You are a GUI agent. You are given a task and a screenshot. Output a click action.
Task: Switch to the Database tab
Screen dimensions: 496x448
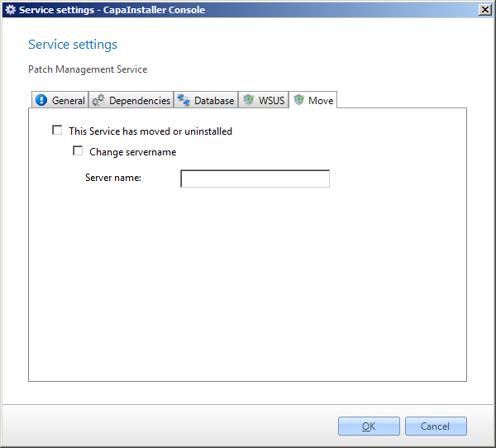pyautogui.click(x=206, y=100)
